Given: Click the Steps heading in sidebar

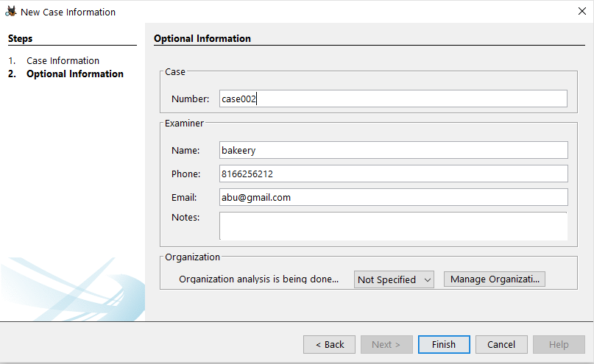Looking at the screenshot, I should pyautogui.click(x=21, y=39).
